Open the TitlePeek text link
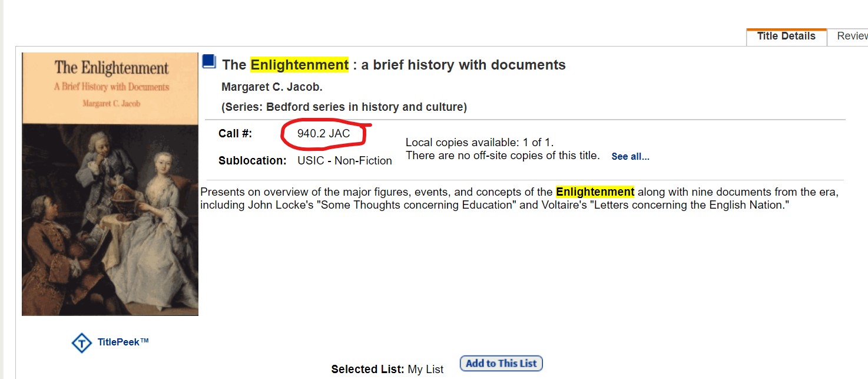 click(123, 342)
